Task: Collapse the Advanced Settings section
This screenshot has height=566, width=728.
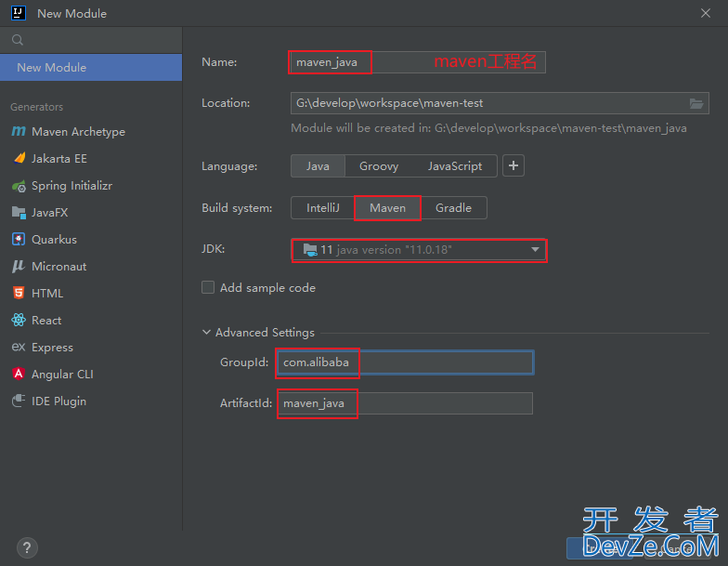Action: pos(206,333)
